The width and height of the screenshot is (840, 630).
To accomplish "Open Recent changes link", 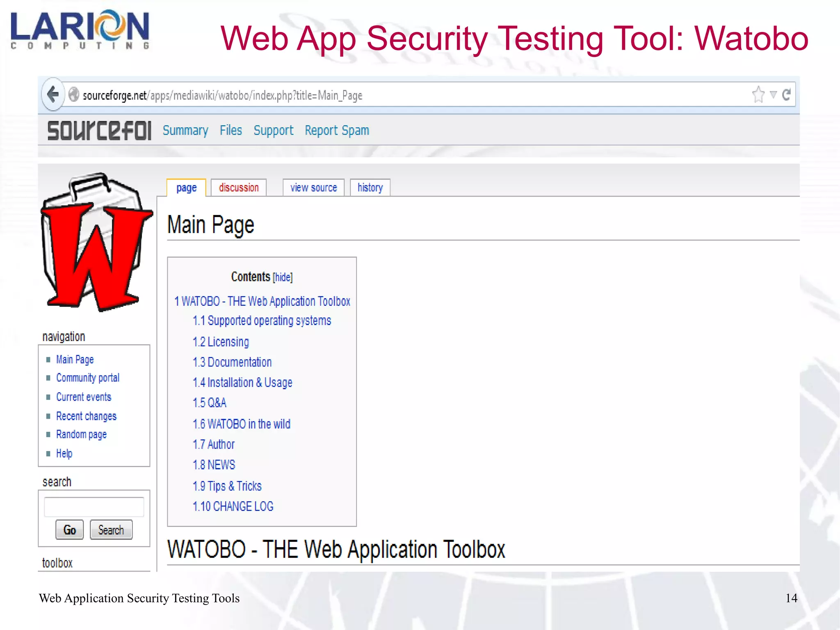I will (86, 416).
